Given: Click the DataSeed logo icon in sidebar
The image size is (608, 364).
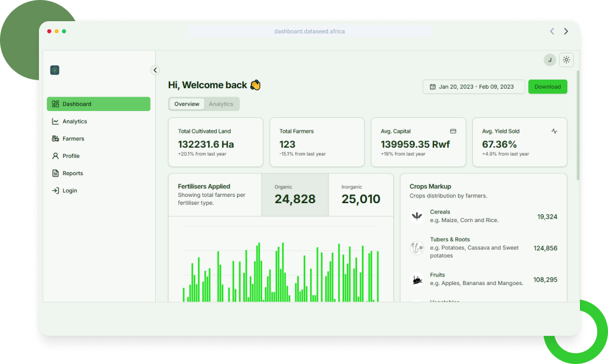Looking at the screenshot, I should (55, 70).
